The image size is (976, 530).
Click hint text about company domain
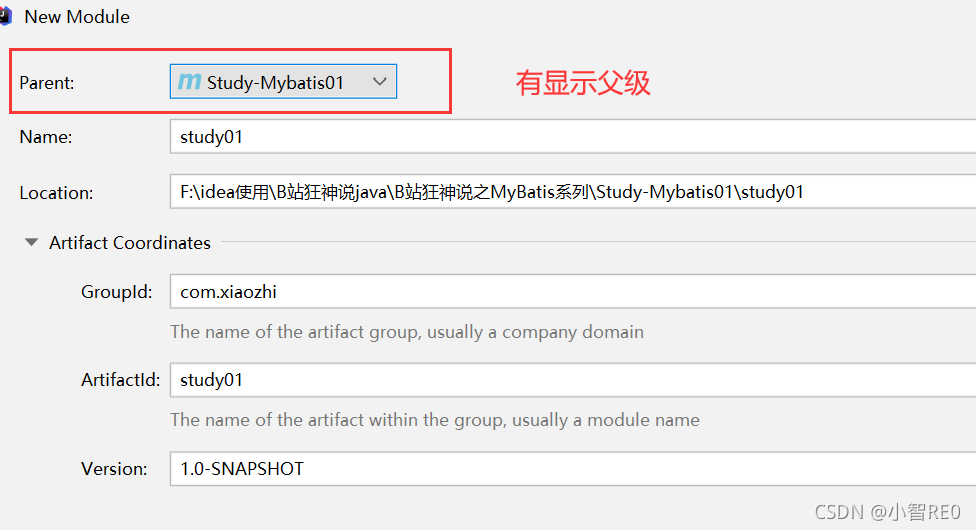coord(407,332)
